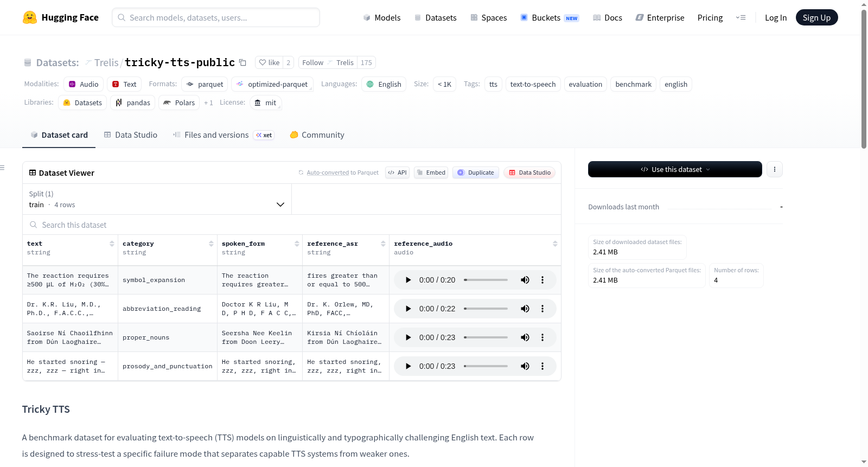Mute audio in the abbreviation_reading row
868x467 pixels.
pos(525,309)
